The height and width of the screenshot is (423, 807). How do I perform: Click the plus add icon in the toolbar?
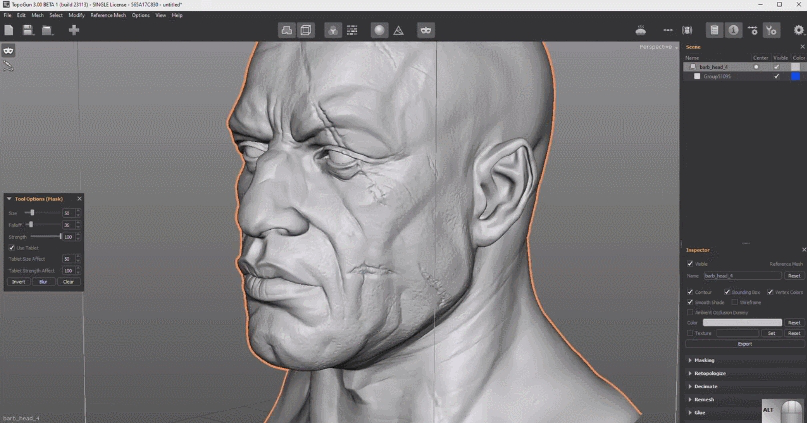74,30
